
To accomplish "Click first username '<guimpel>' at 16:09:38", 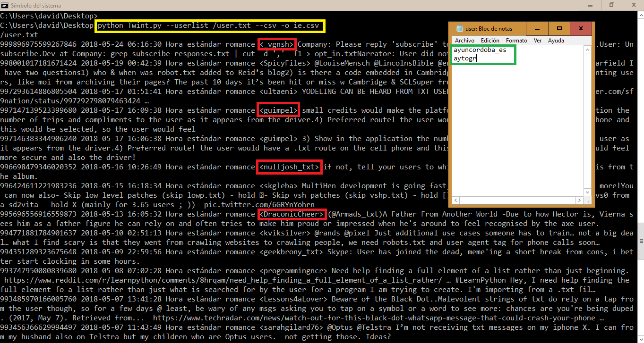I will pyautogui.click(x=278, y=110).
